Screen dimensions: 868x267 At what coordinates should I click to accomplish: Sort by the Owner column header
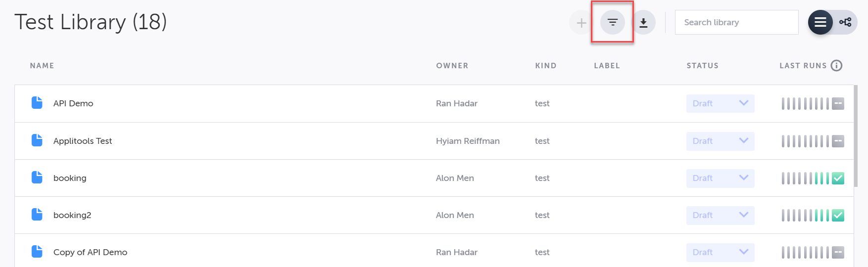tap(452, 65)
